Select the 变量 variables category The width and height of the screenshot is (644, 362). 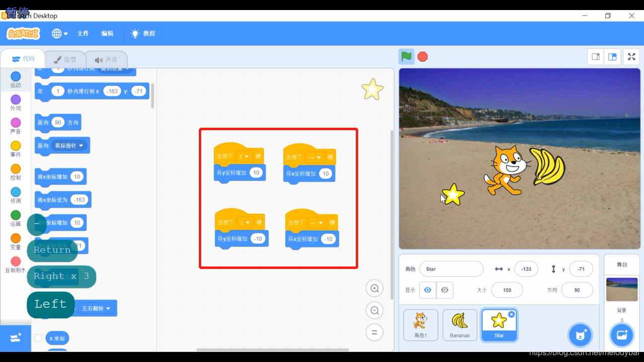16,242
